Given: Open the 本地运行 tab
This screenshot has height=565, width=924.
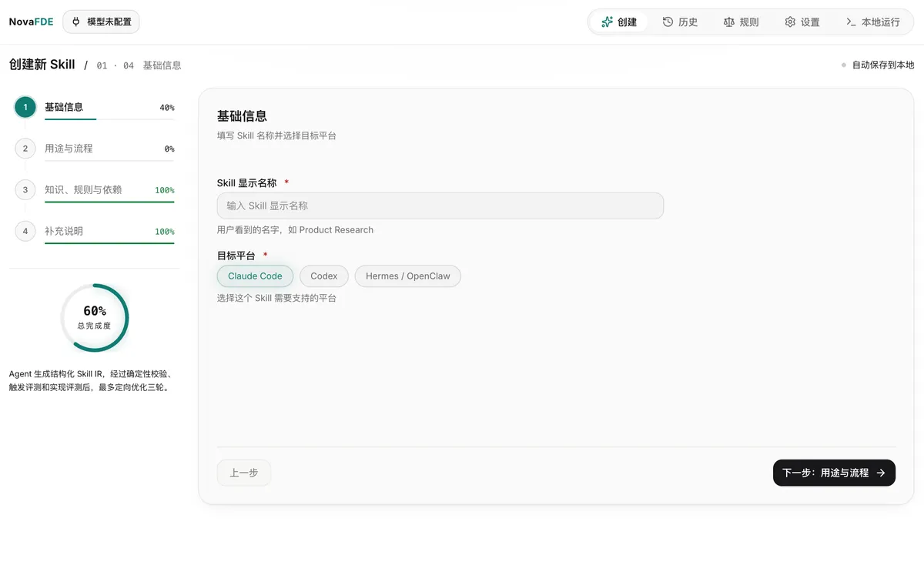Looking at the screenshot, I should pyautogui.click(x=872, y=22).
